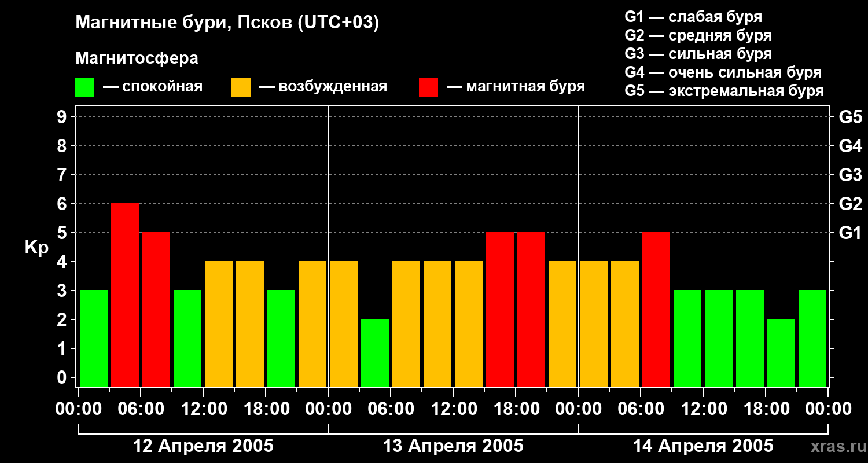Click the '14 Апреля 2005' date label
This screenshot has width=868, height=463.
tap(703, 446)
